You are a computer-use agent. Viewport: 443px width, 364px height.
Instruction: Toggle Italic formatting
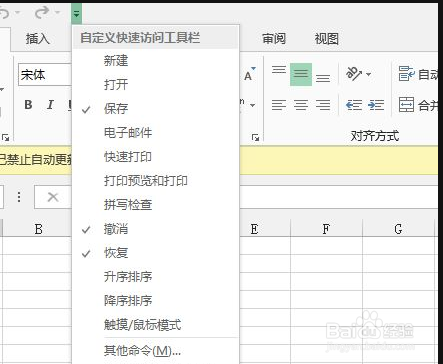tap(50, 105)
